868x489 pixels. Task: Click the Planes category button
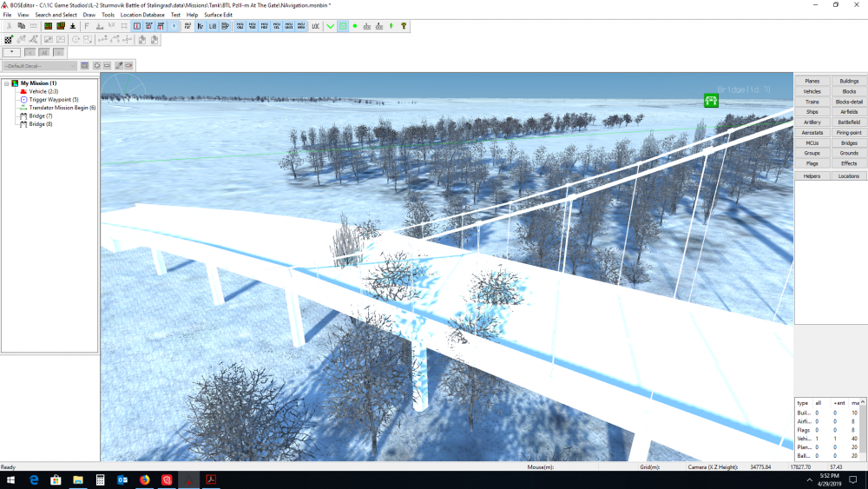(x=812, y=81)
